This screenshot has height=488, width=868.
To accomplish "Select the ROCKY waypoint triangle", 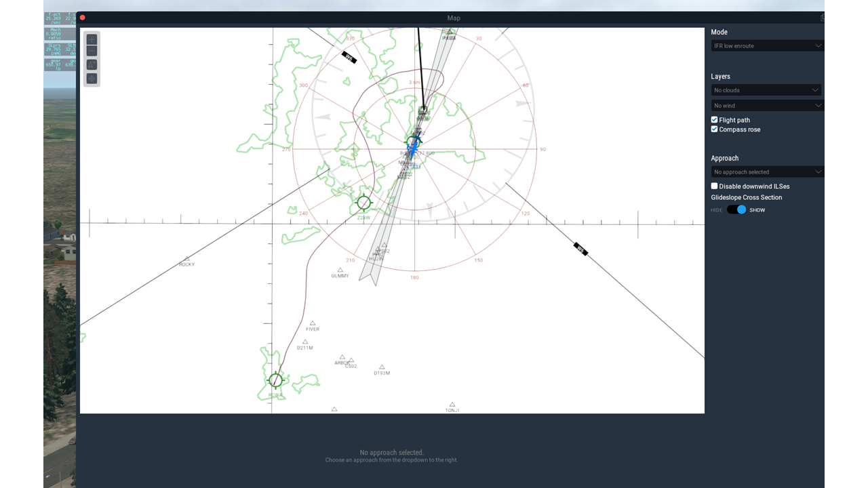I will (186, 258).
